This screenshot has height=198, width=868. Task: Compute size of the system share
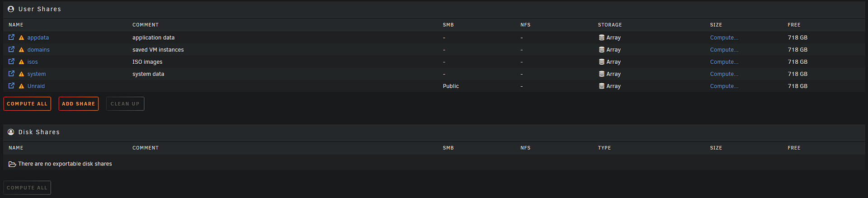(724, 74)
